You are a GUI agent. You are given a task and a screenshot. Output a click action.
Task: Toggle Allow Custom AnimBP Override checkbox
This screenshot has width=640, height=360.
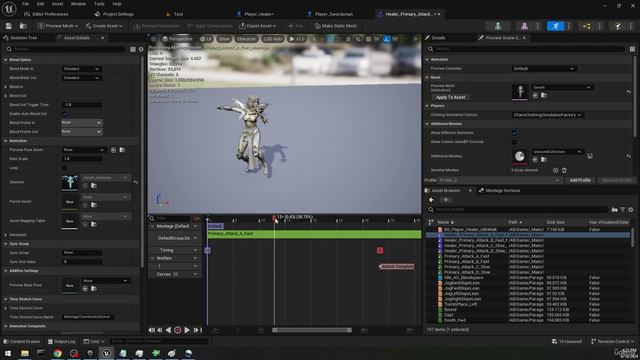pos(514,142)
